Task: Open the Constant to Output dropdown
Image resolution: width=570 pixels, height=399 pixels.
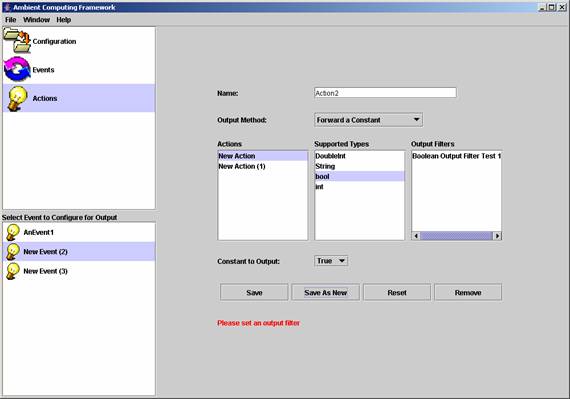Action: 331,261
